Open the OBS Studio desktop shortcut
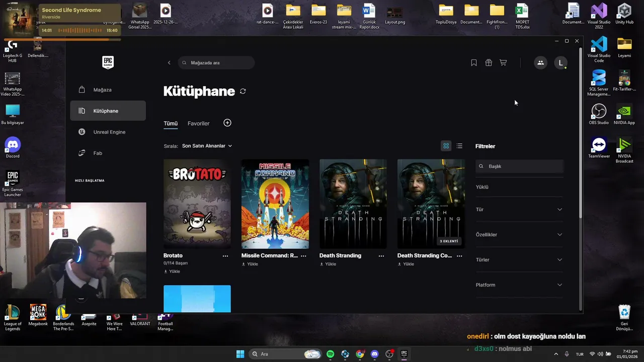Image resolution: width=644 pixels, height=362 pixels. pyautogui.click(x=599, y=114)
